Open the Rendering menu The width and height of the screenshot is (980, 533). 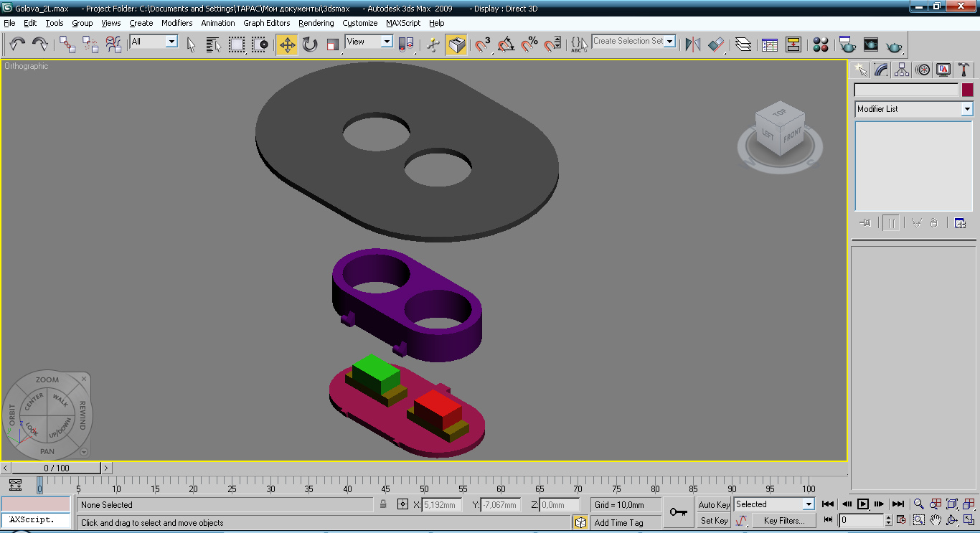(x=316, y=23)
